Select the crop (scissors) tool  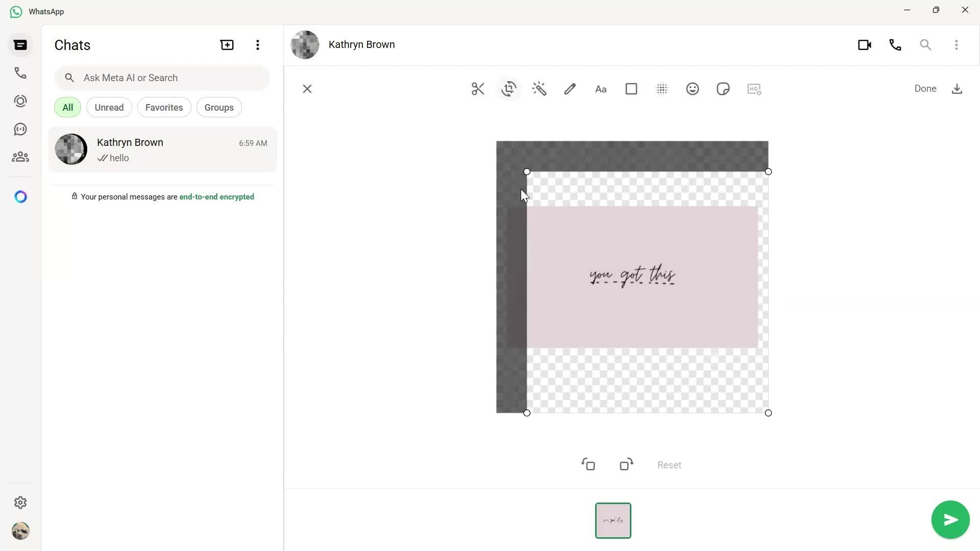477,89
